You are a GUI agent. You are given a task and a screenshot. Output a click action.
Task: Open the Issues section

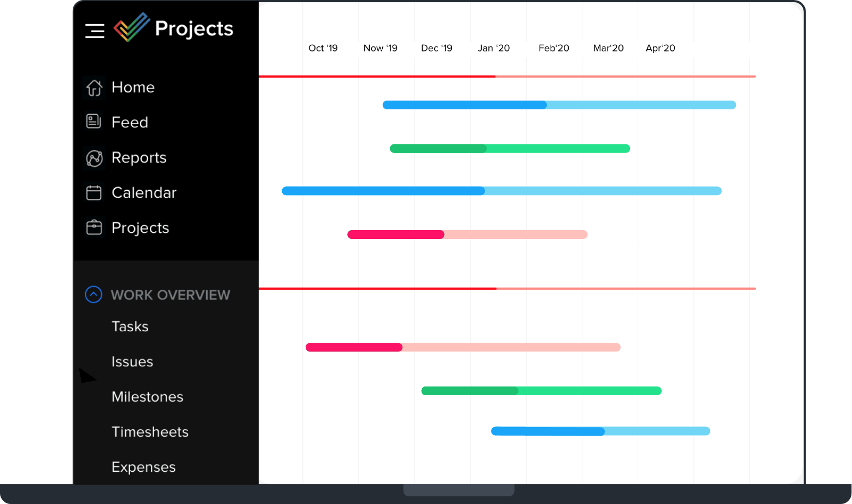(x=132, y=361)
